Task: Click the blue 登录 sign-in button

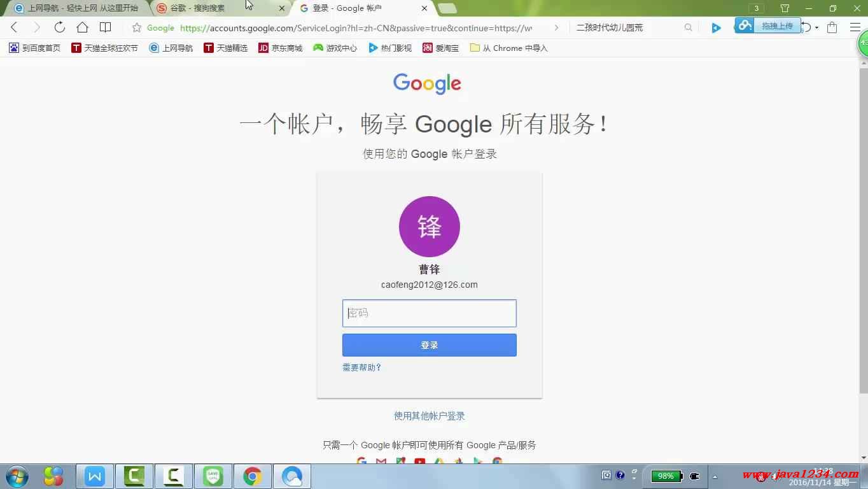Action: click(x=430, y=345)
